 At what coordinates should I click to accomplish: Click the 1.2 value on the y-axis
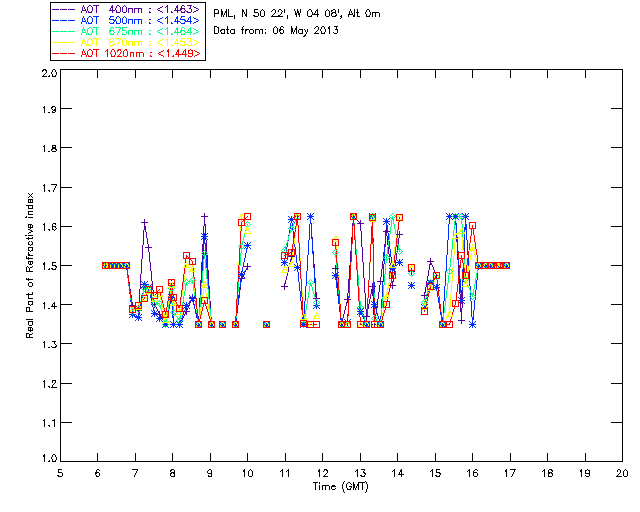point(49,383)
